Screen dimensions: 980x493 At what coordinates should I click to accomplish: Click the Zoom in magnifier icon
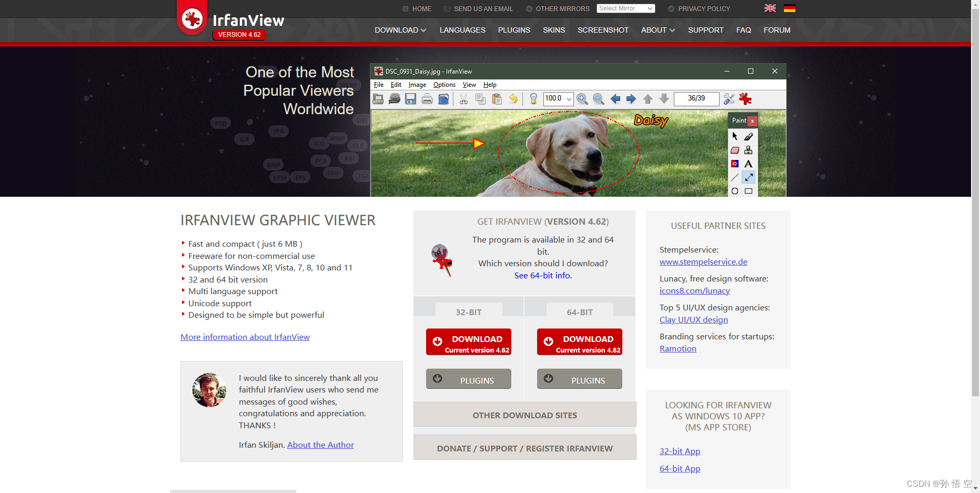(582, 99)
